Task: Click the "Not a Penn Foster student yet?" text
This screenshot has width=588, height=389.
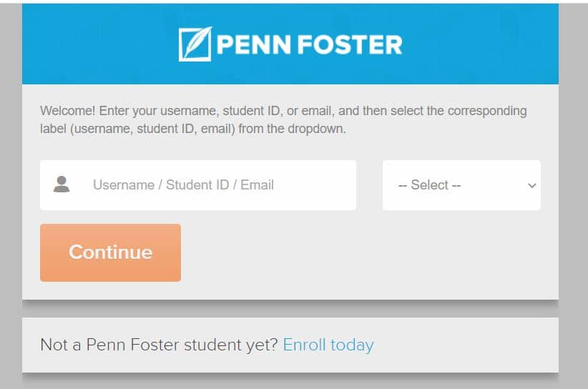Action: (159, 345)
